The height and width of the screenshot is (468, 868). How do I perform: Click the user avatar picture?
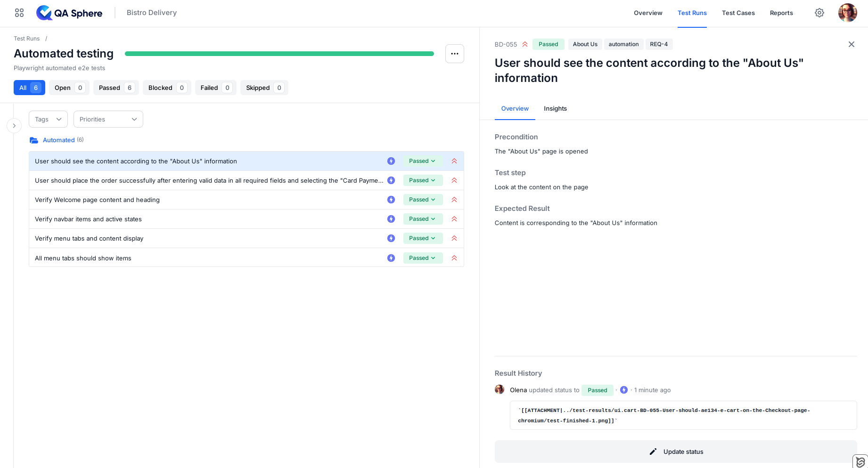(x=847, y=13)
